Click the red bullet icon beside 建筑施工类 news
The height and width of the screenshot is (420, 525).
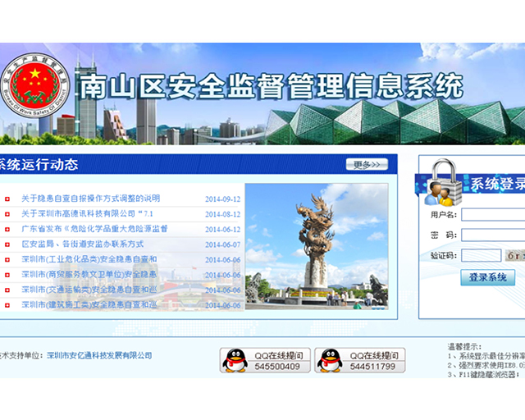tap(7, 305)
